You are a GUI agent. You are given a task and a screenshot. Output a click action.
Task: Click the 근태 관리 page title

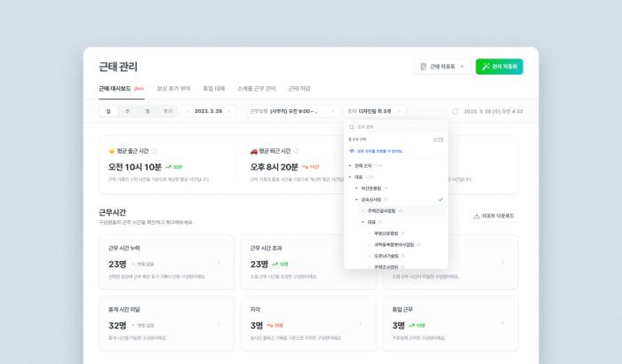[118, 67]
